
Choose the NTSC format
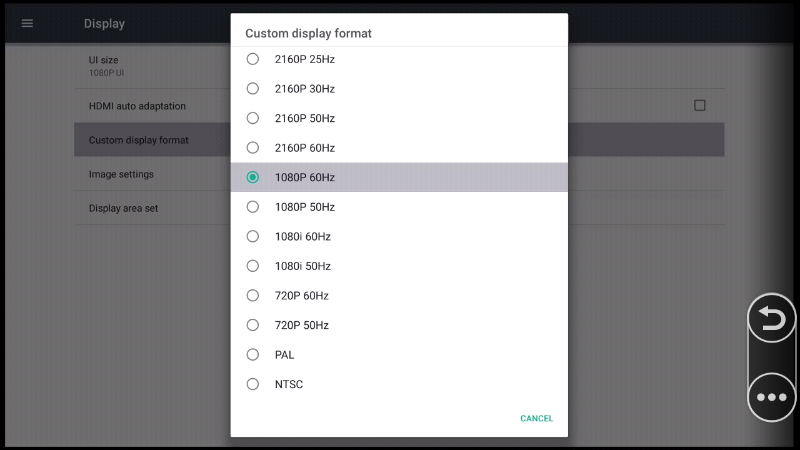pos(253,384)
